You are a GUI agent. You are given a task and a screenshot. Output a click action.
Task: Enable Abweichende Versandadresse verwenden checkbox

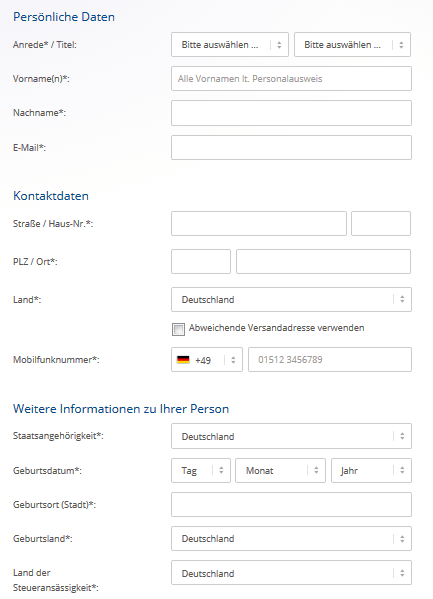pos(178,329)
